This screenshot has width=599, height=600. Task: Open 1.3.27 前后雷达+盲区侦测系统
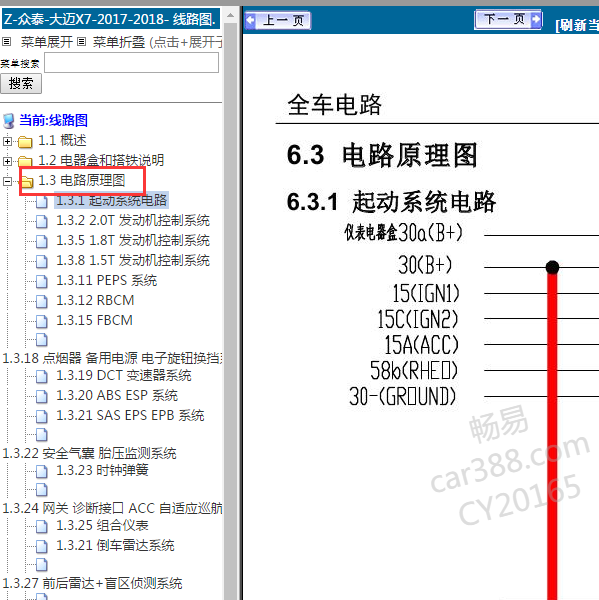tap(92, 583)
